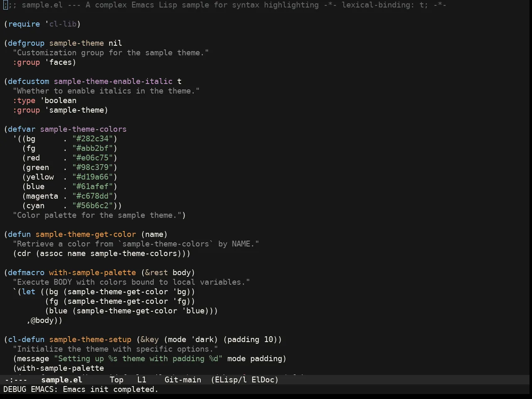Click the string "Setting up %s theme with padding %d"

[x=138, y=359]
